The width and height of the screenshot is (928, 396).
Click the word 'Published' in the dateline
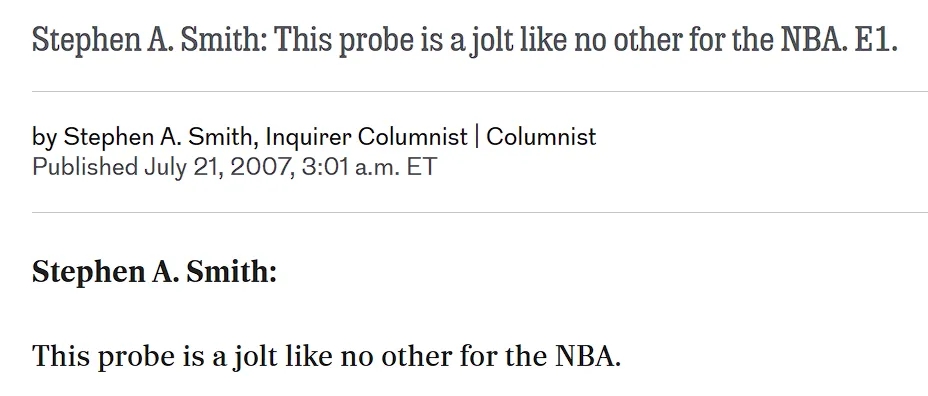click(x=85, y=167)
